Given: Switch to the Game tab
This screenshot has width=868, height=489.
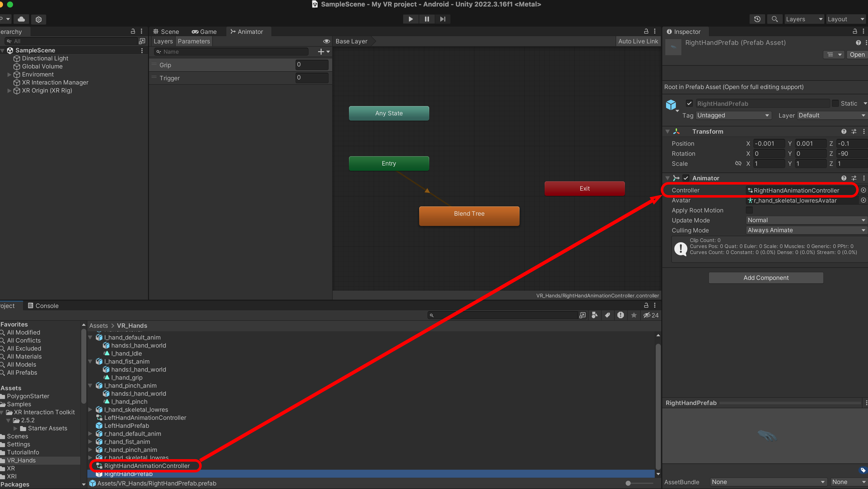Looking at the screenshot, I should coord(204,32).
